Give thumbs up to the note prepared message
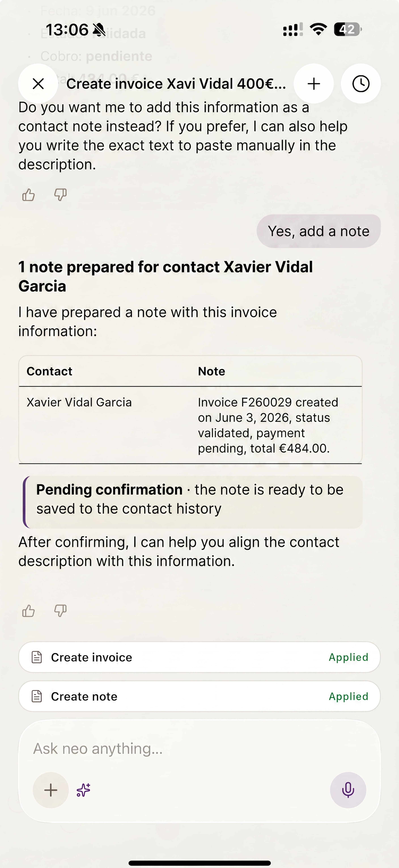The width and height of the screenshot is (399, 868). pyautogui.click(x=29, y=611)
